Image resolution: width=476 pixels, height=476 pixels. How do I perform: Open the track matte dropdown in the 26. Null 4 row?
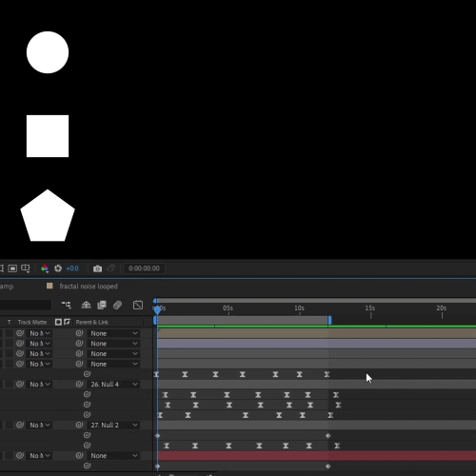39,385
